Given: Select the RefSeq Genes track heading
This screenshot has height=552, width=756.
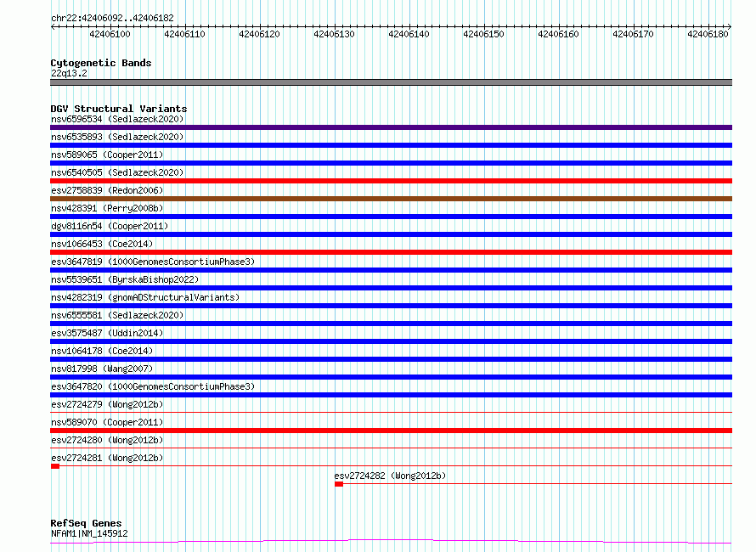Looking at the screenshot, I should click(86, 523).
